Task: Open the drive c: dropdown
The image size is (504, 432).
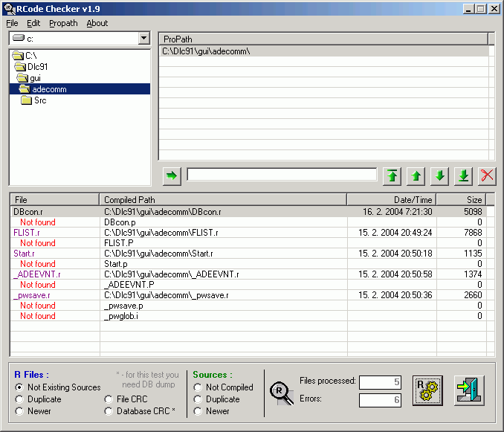Action: pos(143,38)
